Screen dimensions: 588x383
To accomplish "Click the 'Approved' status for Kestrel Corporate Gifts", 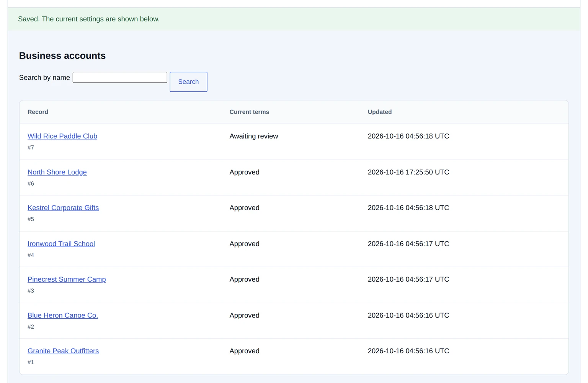I will [x=245, y=208].
